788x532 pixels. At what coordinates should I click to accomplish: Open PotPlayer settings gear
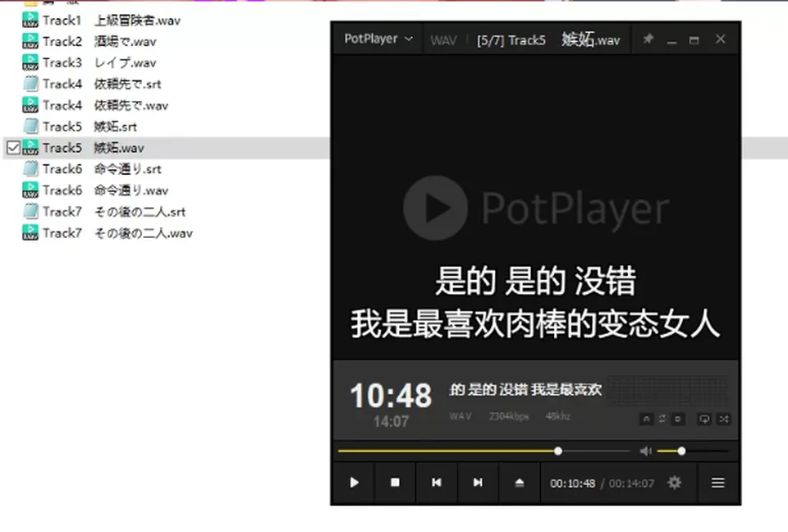pos(675,483)
